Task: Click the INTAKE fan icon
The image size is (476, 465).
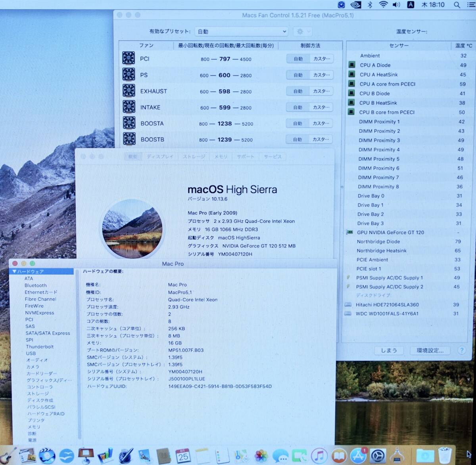Action: [129, 107]
